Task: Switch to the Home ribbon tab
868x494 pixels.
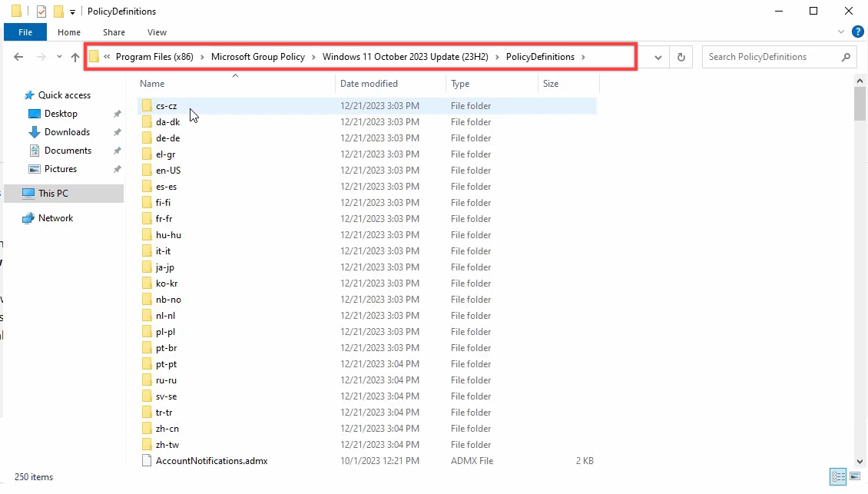Action: pos(68,32)
